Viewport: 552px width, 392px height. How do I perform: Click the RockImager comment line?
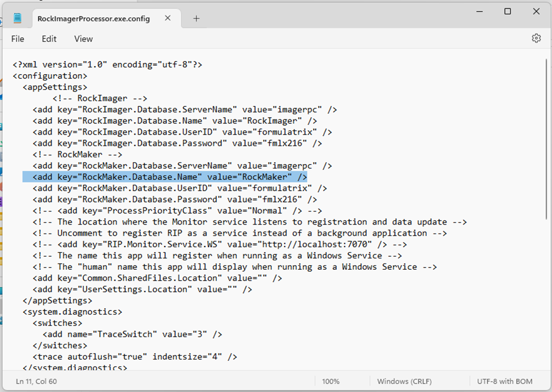click(x=100, y=98)
